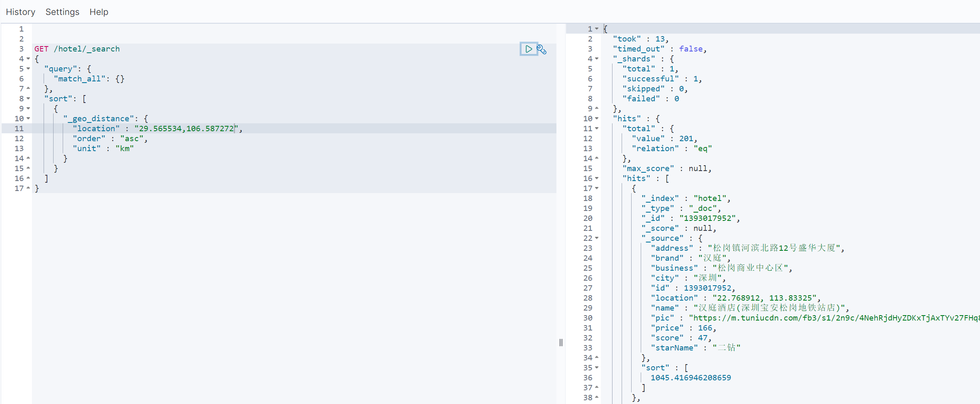Open the Help menu
Image resolution: width=980 pixels, height=404 pixels.
pos(99,12)
